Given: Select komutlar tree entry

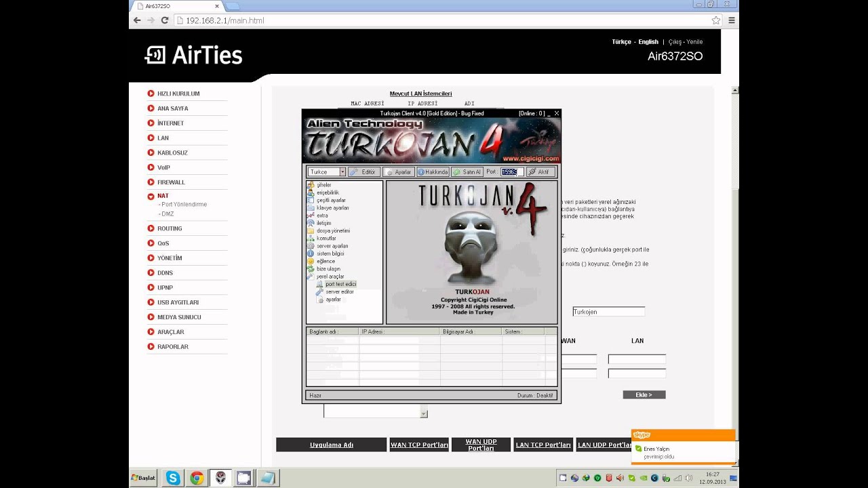Looking at the screenshot, I should click(x=326, y=238).
